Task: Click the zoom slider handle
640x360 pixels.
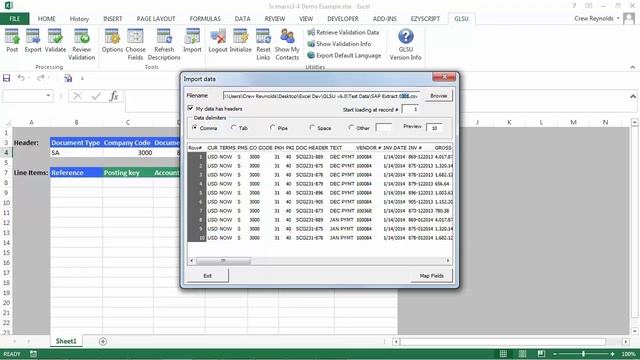Action: click(583, 354)
